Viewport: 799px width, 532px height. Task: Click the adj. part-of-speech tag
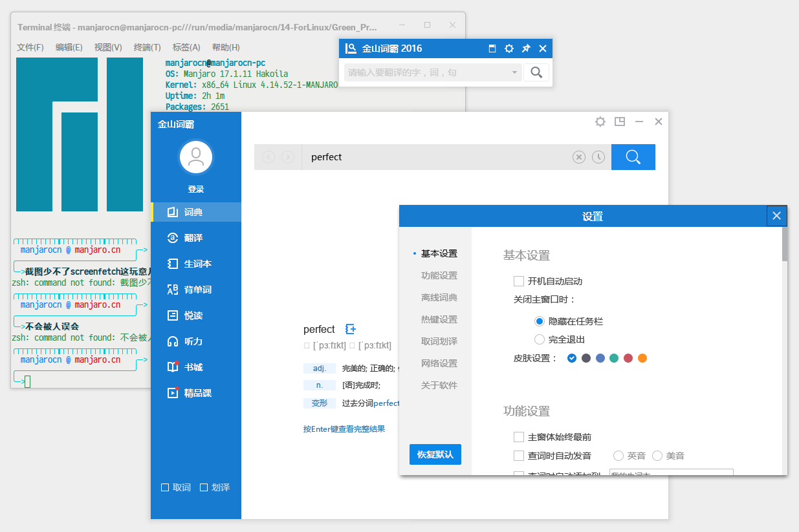coord(320,368)
